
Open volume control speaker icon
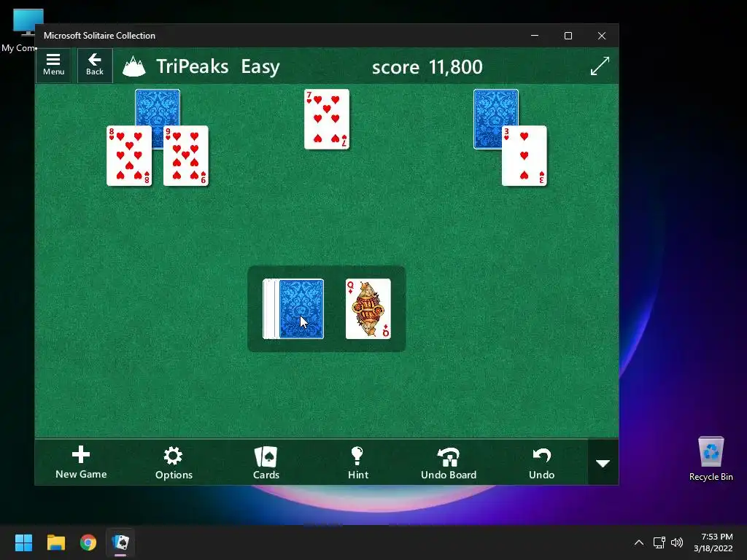[677, 542]
